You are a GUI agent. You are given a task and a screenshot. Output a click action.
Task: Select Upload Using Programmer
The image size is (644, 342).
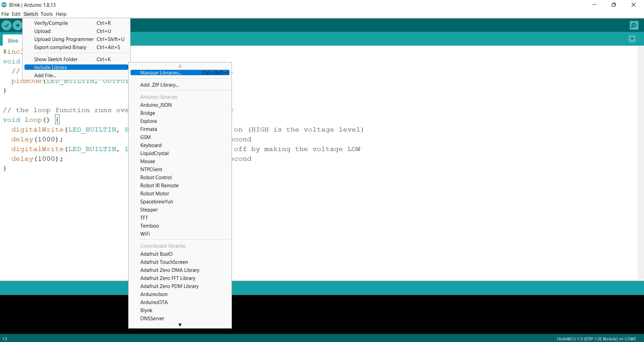[x=76, y=39]
